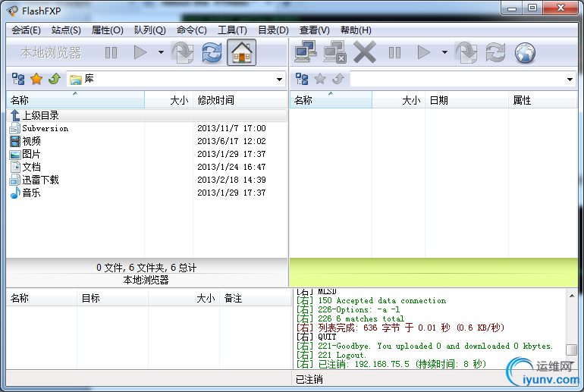The width and height of the screenshot is (584, 392).
Task: Click the local pane transfer play button
Action: 140,52
